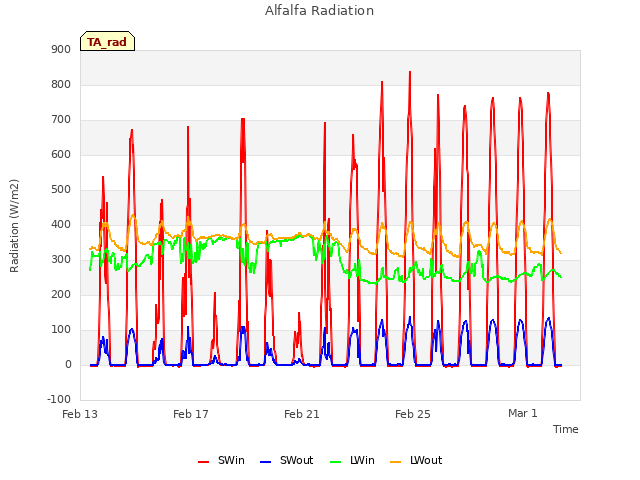The height and width of the screenshot is (480, 640).
Task: Click the 700 y-axis tick label
Action: [61, 120]
